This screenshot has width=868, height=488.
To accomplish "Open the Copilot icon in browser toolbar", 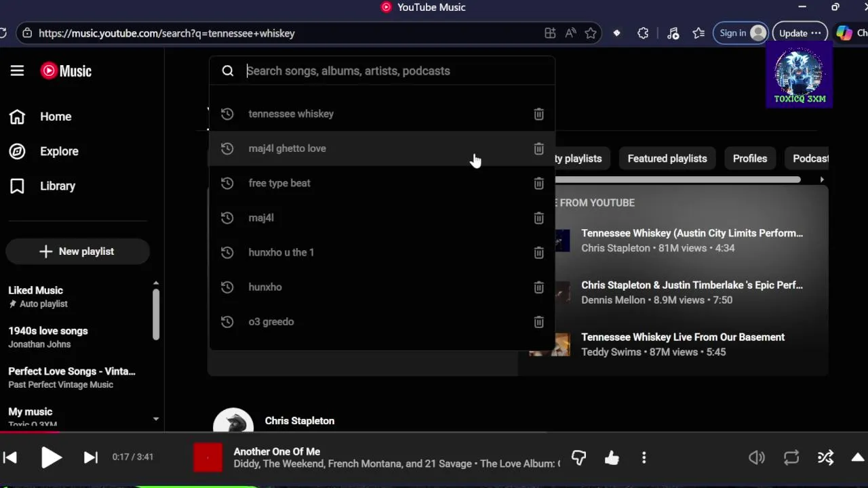I will click(x=844, y=33).
